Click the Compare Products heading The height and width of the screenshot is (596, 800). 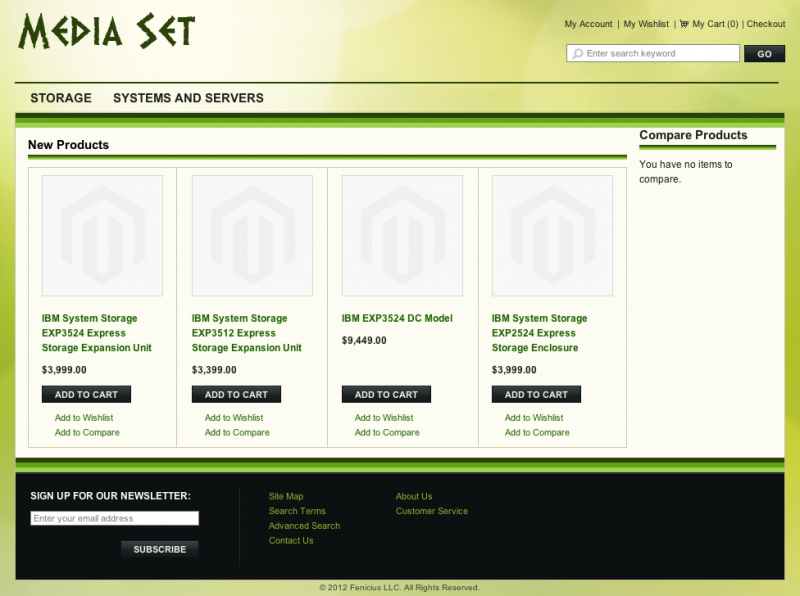tap(693, 135)
